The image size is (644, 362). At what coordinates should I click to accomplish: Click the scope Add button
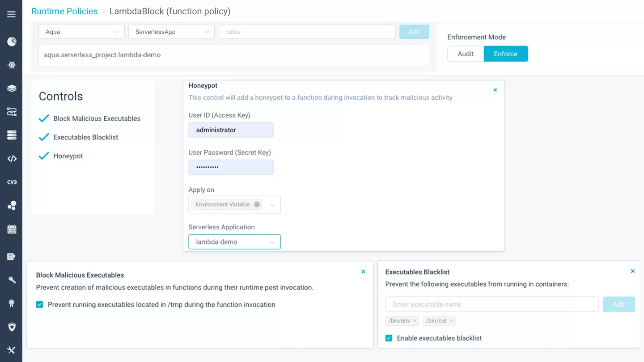click(x=414, y=32)
